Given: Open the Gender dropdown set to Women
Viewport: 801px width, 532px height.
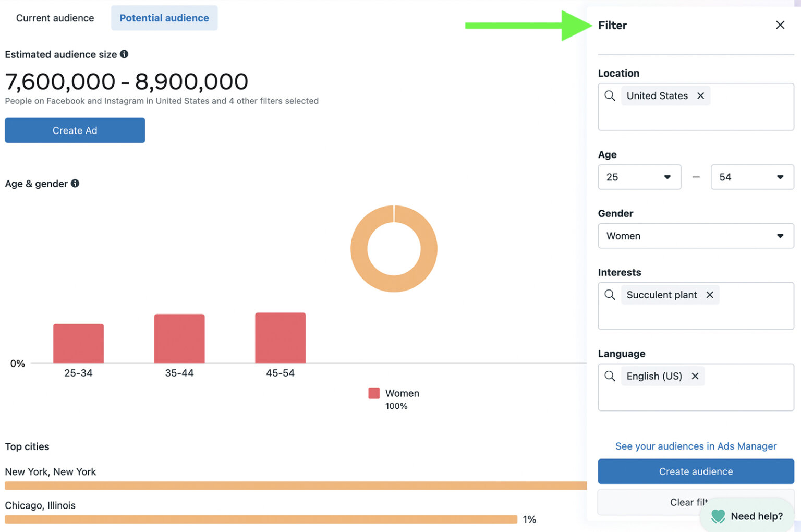Looking at the screenshot, I should coord(695,236).
